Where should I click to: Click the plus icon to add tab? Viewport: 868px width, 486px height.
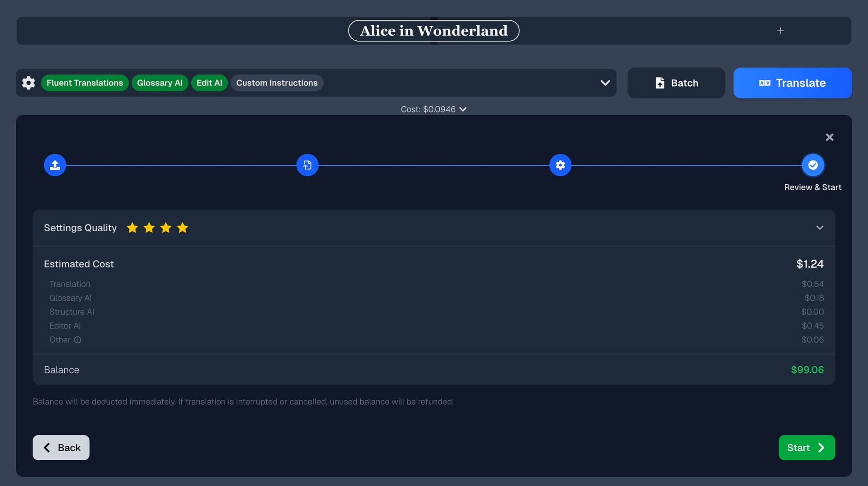(x=780, y=31)
